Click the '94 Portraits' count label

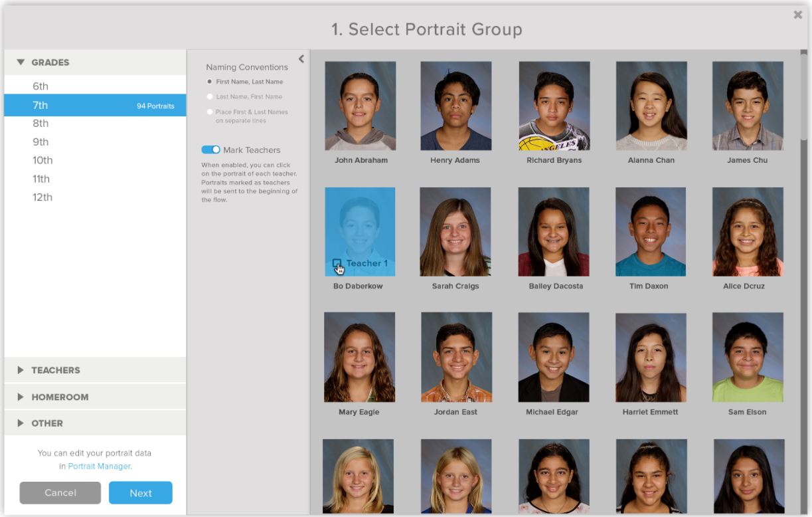(x=155, y=106)
